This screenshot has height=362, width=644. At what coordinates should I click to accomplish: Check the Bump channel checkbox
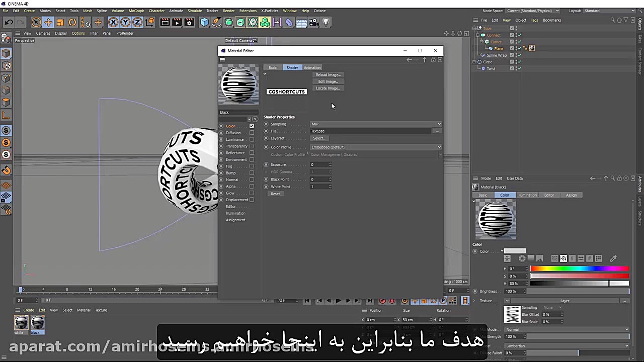coord(252,172)
